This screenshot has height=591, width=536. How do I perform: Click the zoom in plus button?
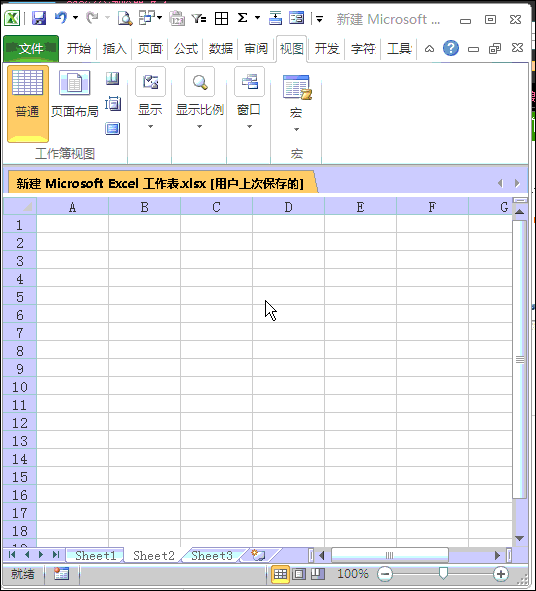tap(501, 574)
